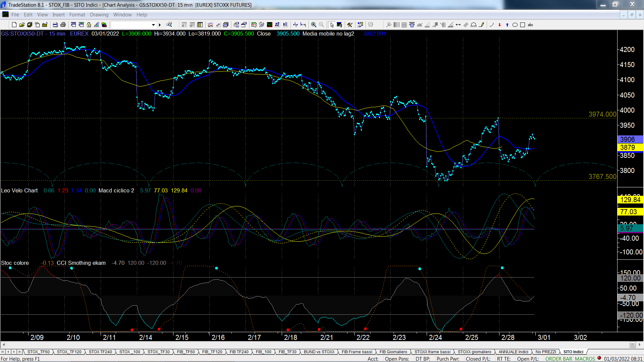The image size is (644, 362).
Task: Click the padlock icon in toolbar
Action: 89,25
